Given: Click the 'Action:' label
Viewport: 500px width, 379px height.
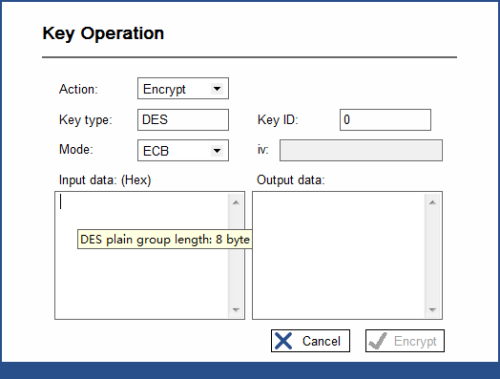Looking at the screenshot, I should pyautogui.click(x=78, y=89).
